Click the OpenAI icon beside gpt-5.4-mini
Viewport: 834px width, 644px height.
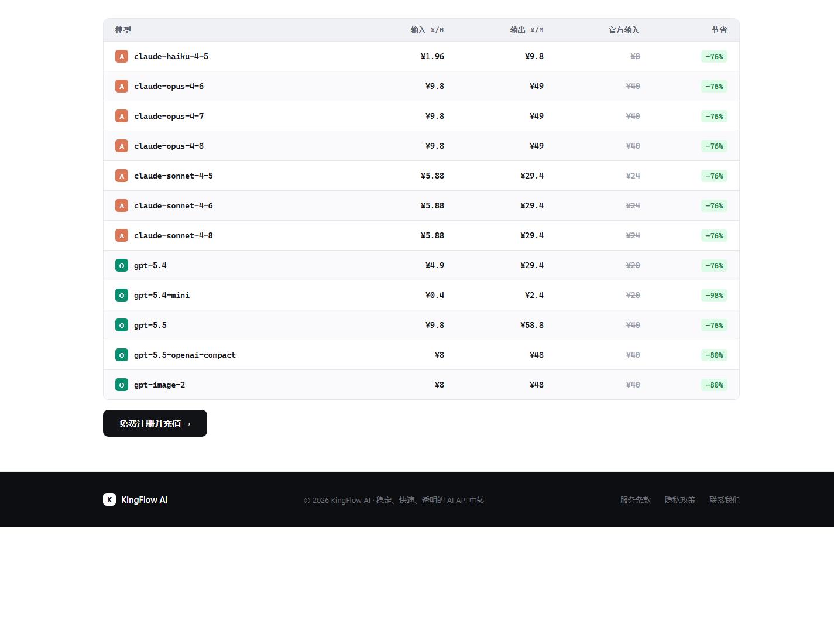122,295
